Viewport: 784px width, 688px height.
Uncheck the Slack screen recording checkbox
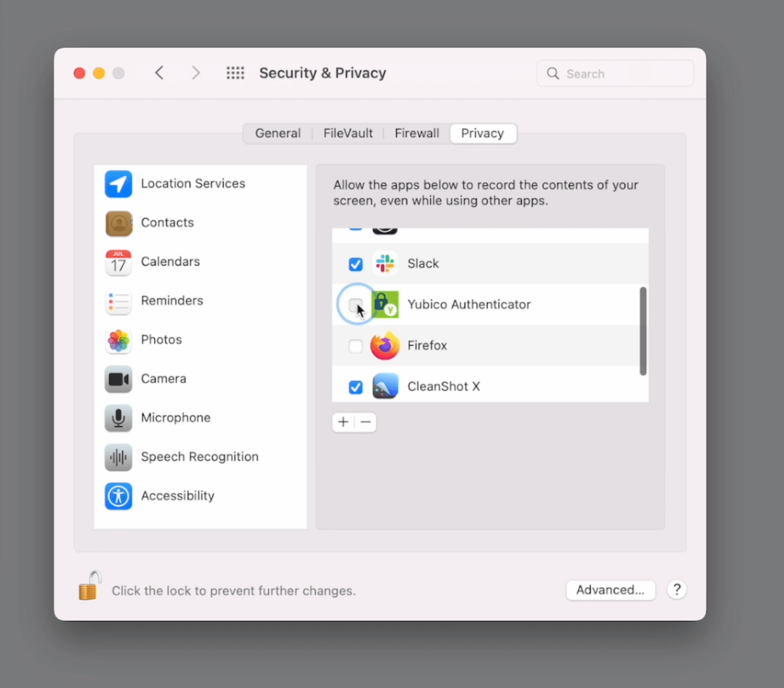coord(355,264)
